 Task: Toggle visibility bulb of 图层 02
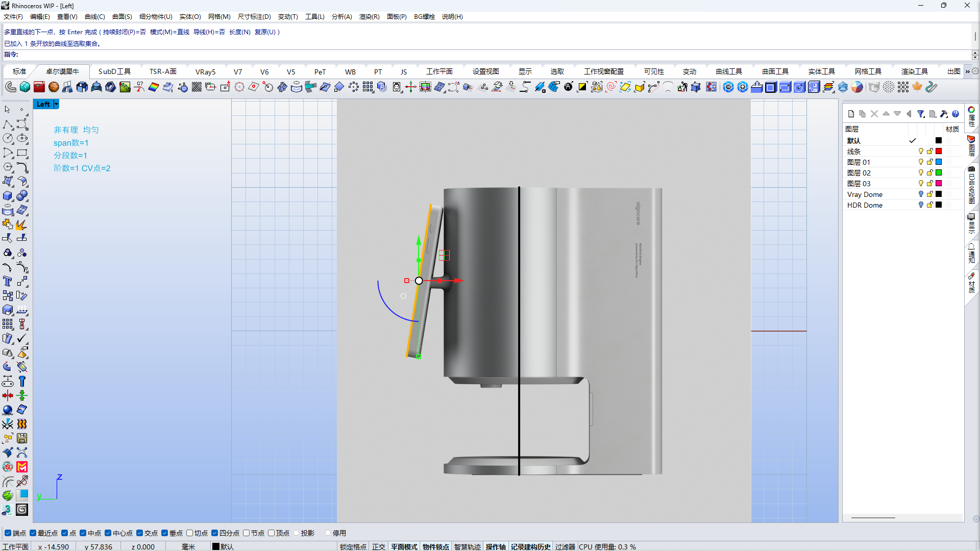921,173
